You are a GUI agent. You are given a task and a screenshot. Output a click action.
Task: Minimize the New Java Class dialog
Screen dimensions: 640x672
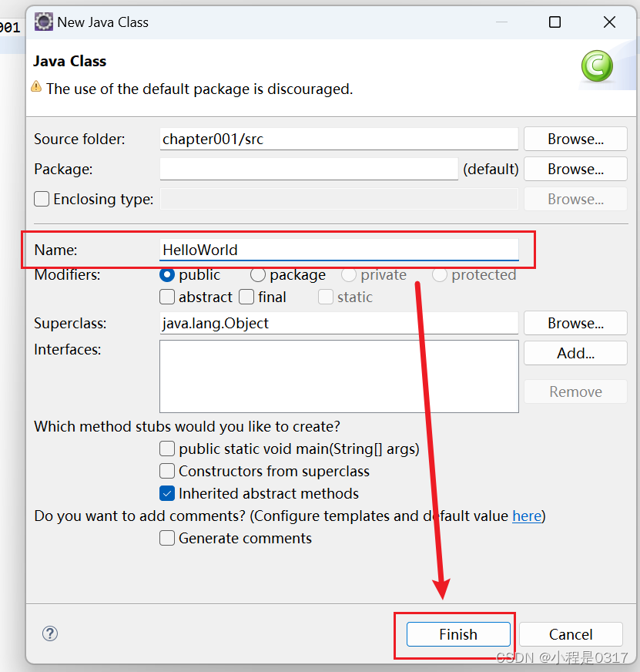[501, 22]
